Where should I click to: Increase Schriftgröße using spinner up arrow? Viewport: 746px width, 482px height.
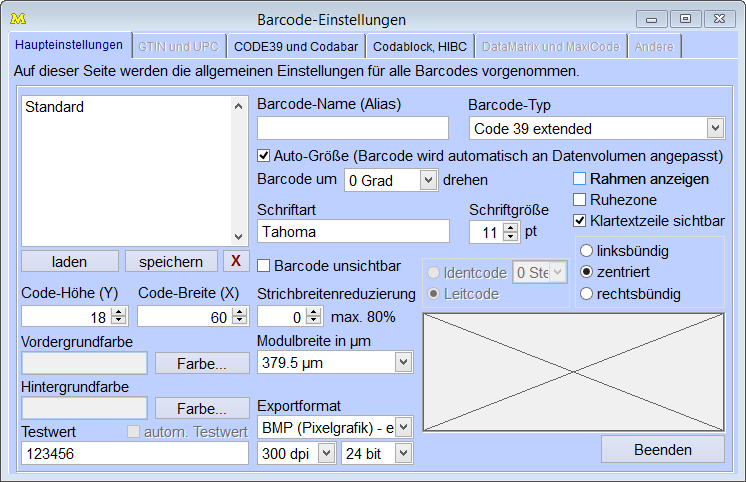pos(511,227)
